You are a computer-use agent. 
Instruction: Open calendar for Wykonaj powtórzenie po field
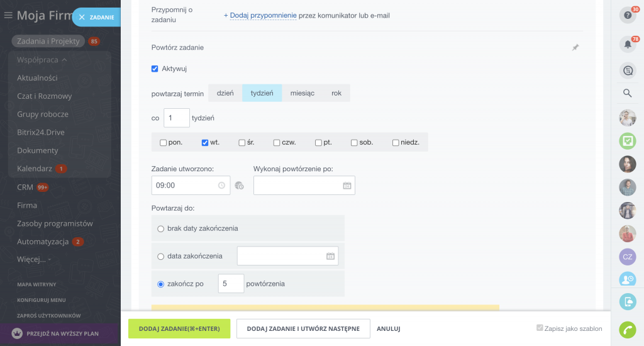pyautogui.click(x=347, y=186)
